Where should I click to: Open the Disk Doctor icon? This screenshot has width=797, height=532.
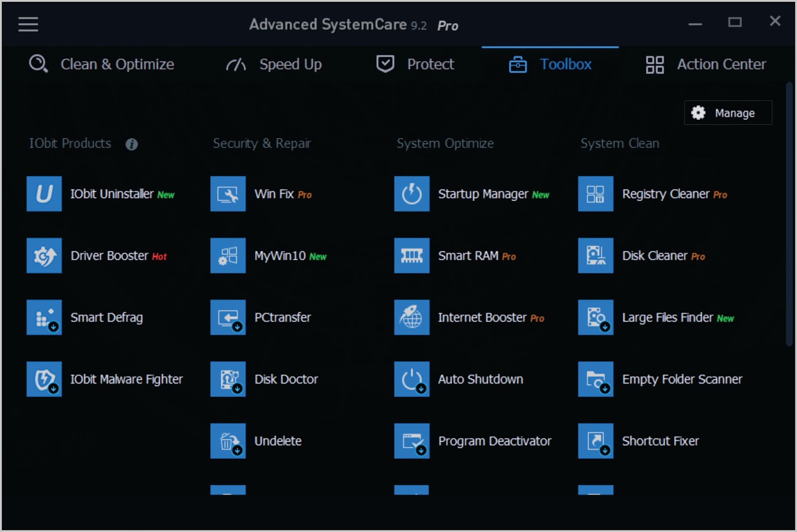228,379
